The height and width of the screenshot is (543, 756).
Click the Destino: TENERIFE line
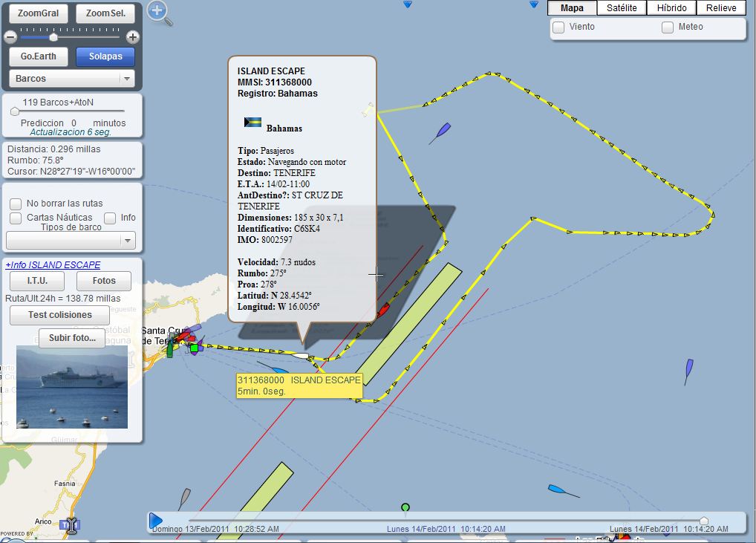click(x=276, y=172)
